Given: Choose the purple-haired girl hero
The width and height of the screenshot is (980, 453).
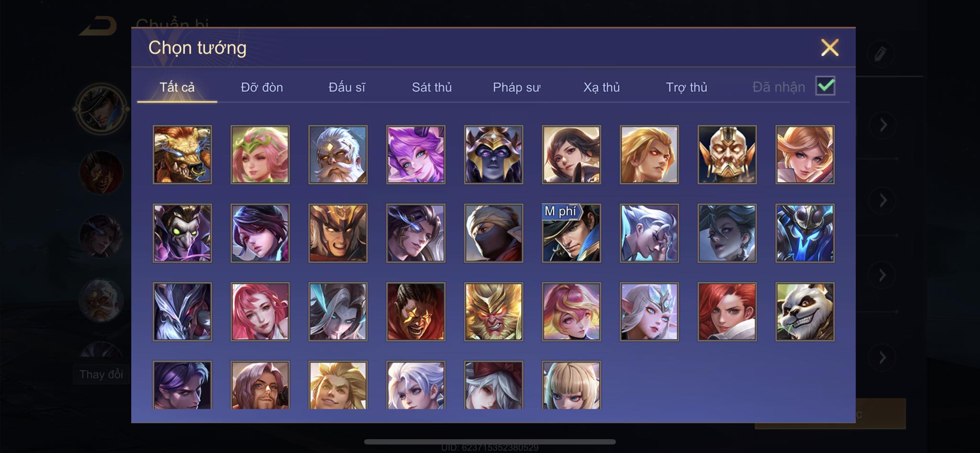Looking at the screenshot, I should tap(415, 155).
